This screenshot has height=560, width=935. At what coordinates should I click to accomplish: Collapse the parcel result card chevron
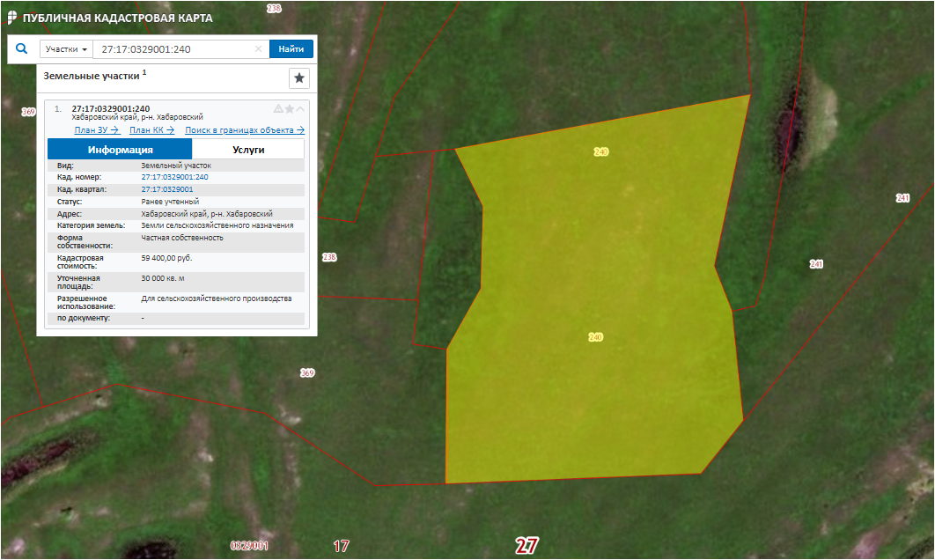[x=300, y=109]
